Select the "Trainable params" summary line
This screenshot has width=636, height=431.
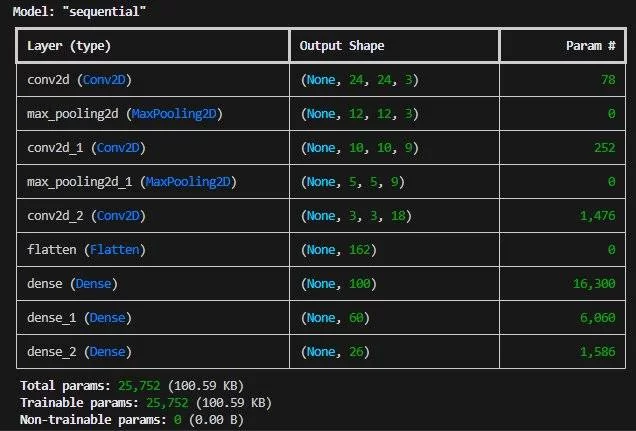click(144, 402)
